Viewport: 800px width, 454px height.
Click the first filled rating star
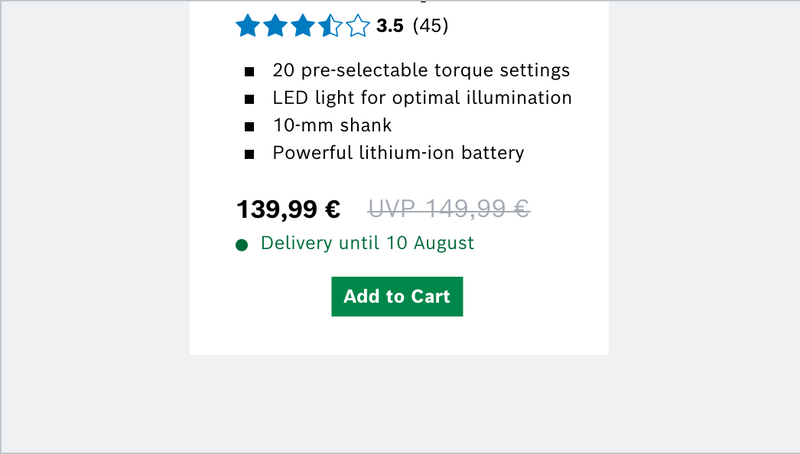pyautogui.click(x=247, y=26)
